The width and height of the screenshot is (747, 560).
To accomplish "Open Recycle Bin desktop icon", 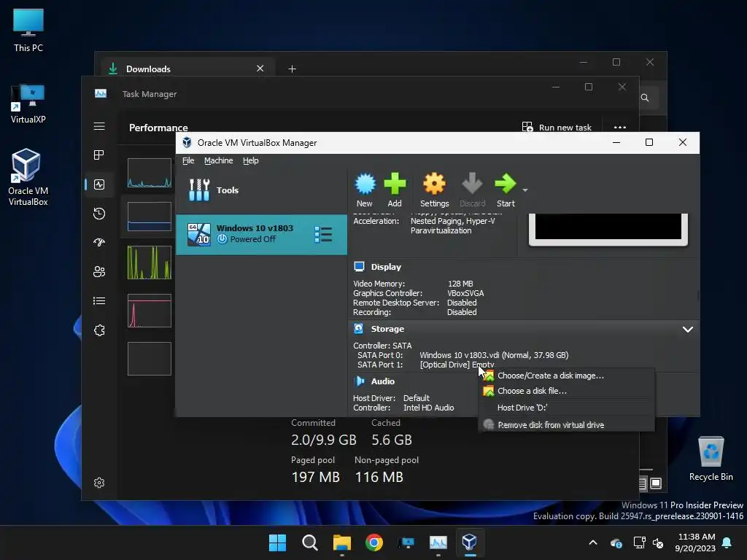I will pos(711,459).
